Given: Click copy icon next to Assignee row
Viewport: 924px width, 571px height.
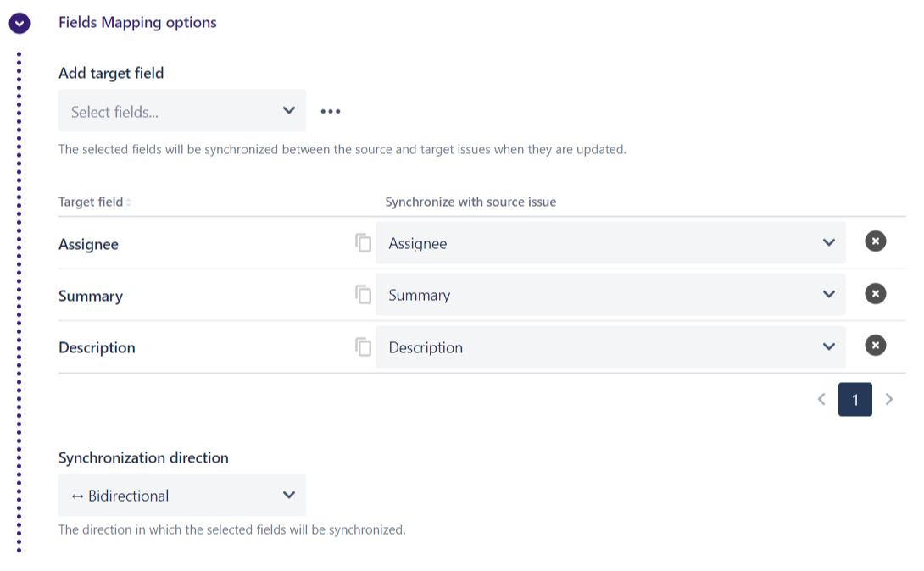Looking at the screenshot, I should point(364,243).
